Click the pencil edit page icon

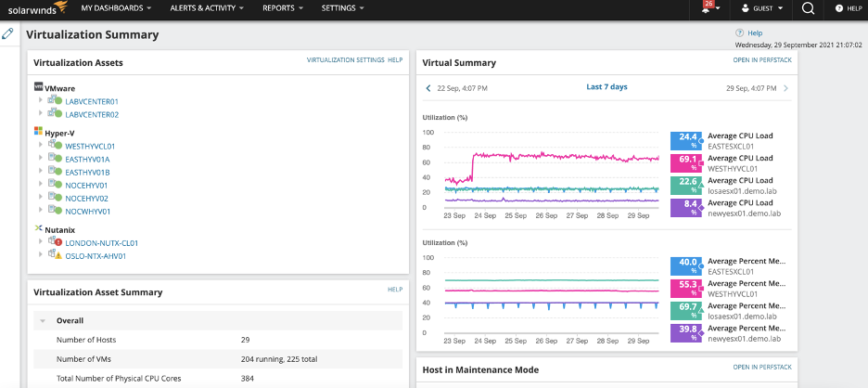point(7,33)
